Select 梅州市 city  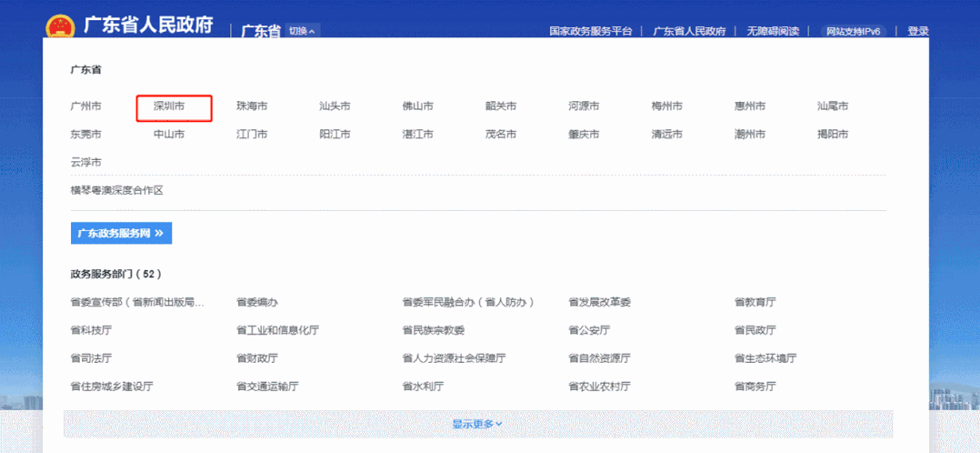tap(667, 106)
